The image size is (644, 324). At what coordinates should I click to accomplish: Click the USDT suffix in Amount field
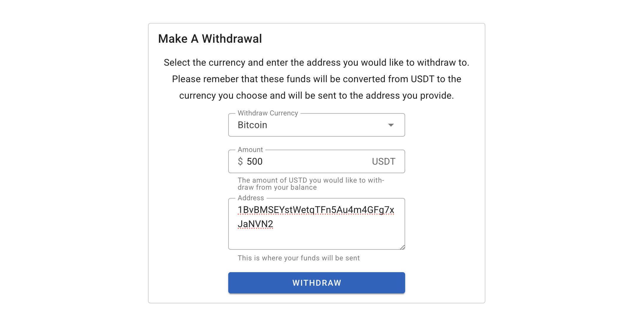click(383, 161)
